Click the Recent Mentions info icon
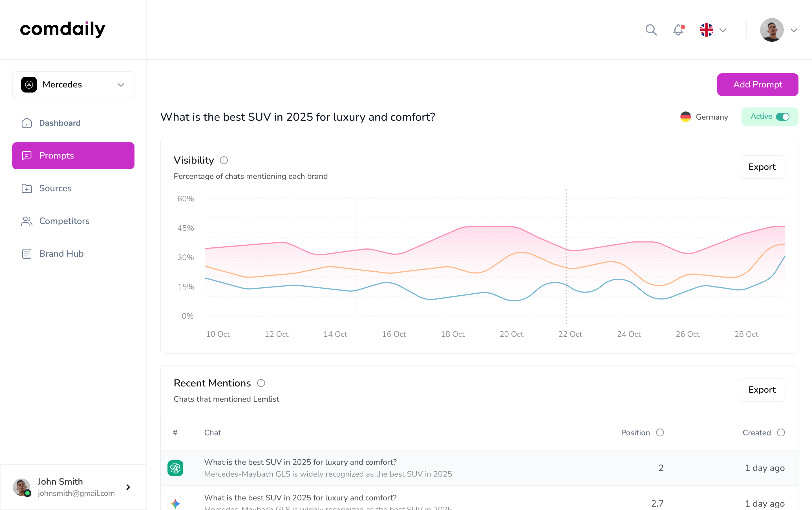The width and height of the screenshot is (812, 510). (x=261, y=383)
